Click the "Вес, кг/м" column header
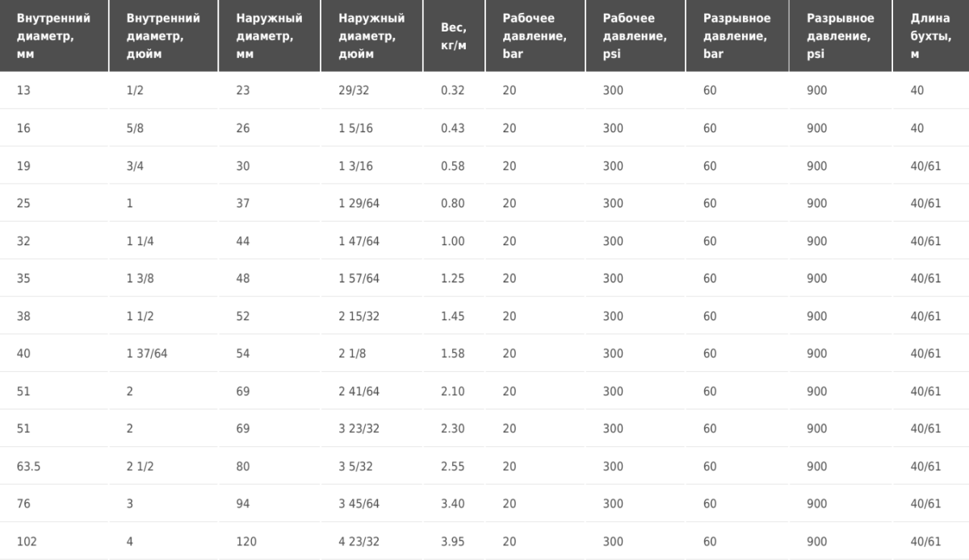The width and height of the screenshot is (969, 560). (x=454, y=36)
